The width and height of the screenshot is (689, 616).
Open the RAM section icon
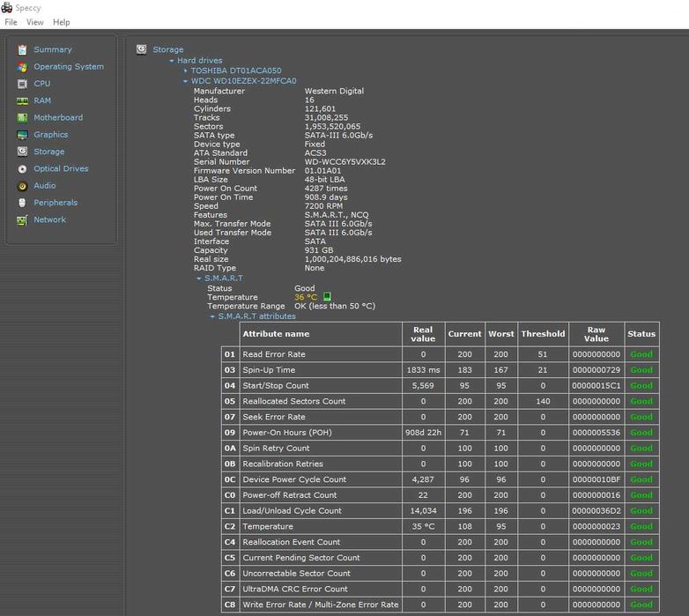pyautogui.click(x=22, y=100)
